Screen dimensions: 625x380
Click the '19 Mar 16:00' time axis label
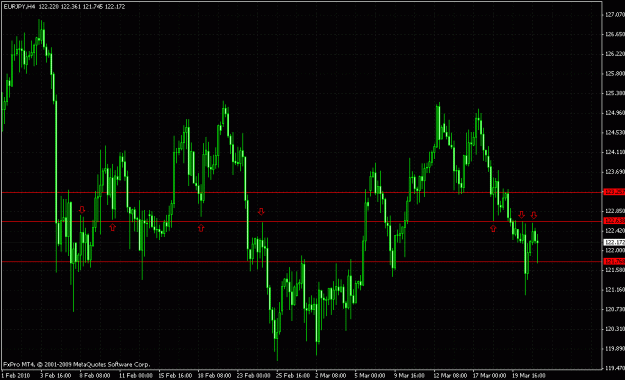point(529,375)
